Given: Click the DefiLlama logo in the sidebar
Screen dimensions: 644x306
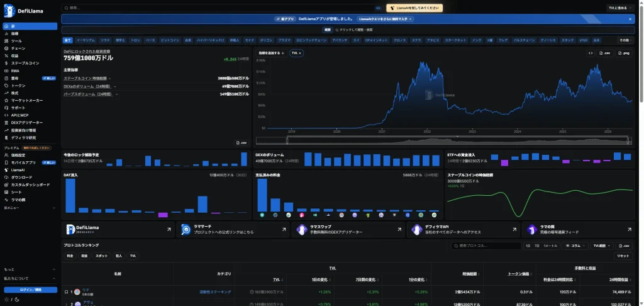Looking at the screenshot, I should click(23, 11).
